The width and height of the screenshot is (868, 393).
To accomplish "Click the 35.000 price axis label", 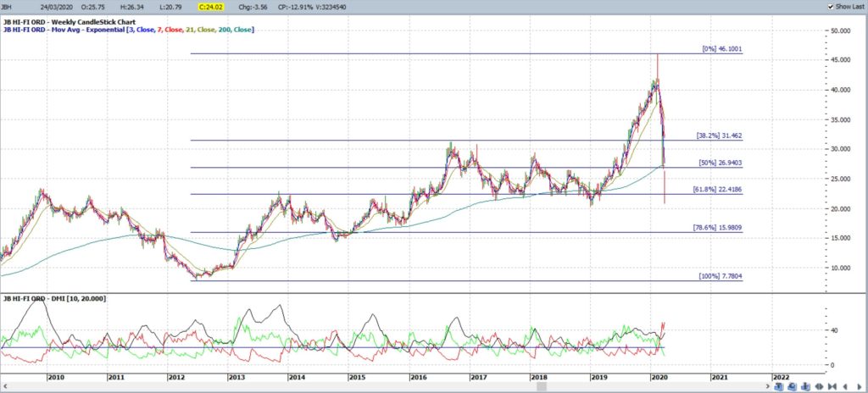I will click(840, 119).
